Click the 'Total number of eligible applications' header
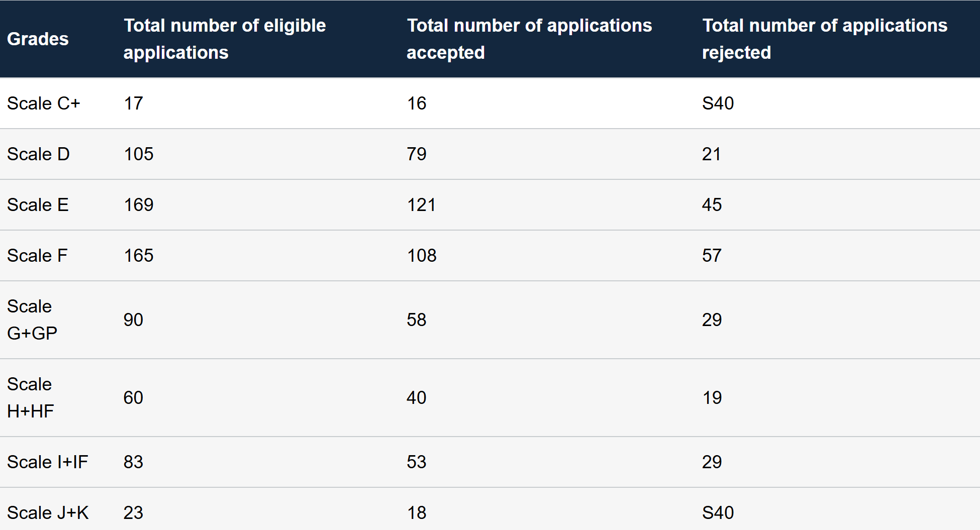Screen dimensions: 980x530 224,39
